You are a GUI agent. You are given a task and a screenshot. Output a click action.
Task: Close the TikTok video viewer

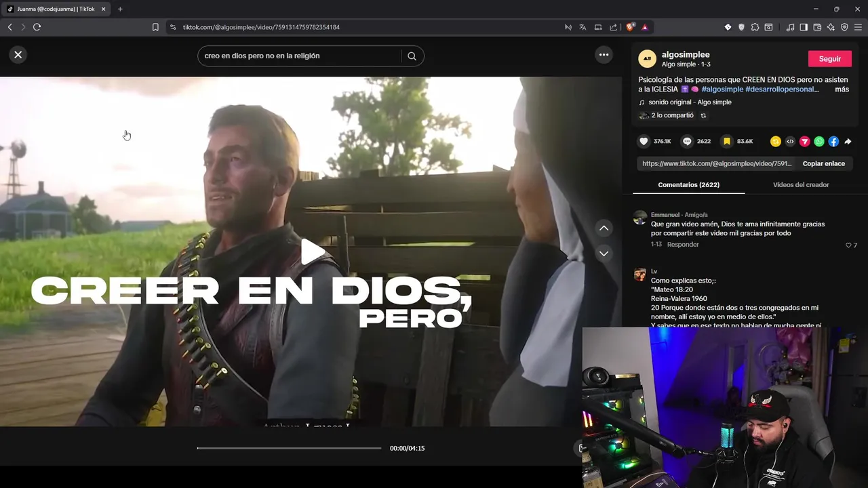point(18,55)
